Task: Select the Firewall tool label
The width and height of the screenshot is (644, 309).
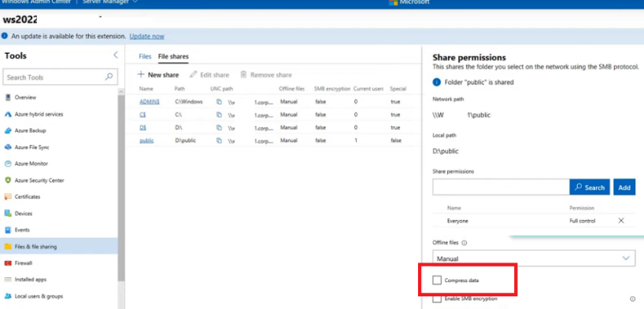Action: (x=24, y=263)
